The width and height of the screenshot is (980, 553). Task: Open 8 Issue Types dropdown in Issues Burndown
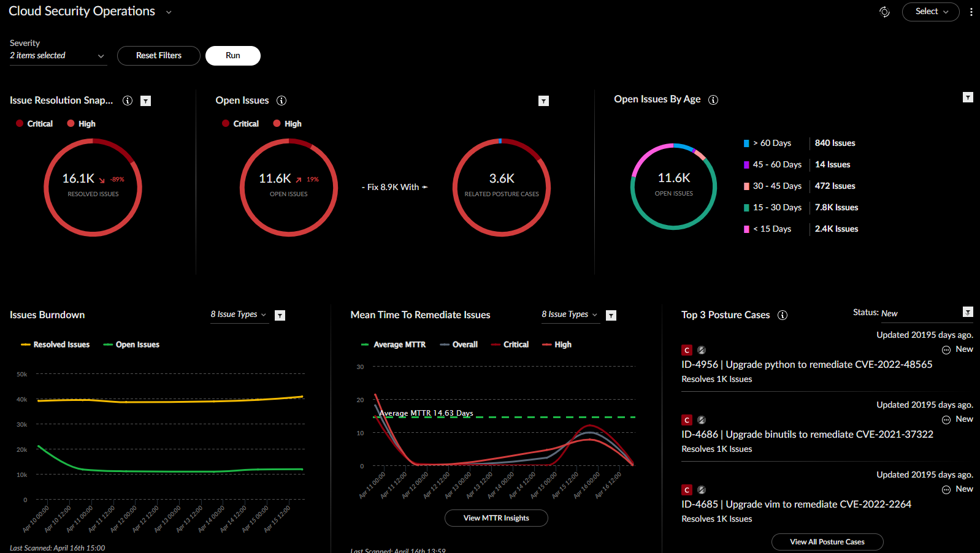pos(239,315)
